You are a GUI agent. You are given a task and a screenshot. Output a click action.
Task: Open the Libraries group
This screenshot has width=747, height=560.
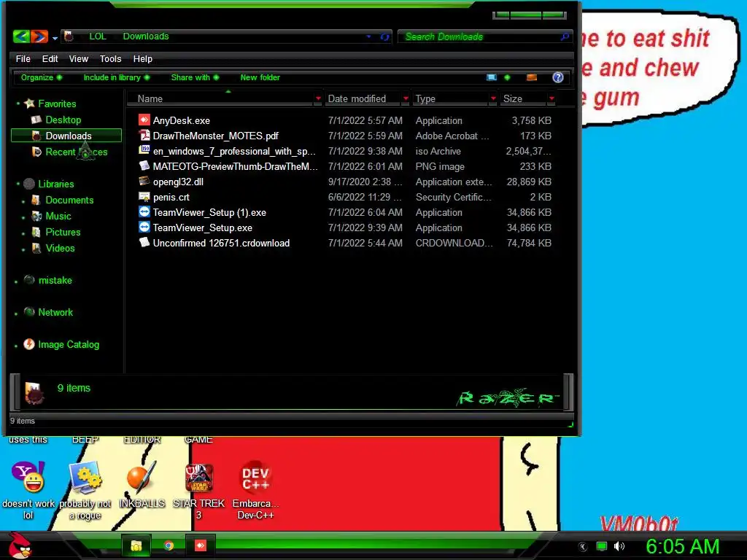pos(55,184)
